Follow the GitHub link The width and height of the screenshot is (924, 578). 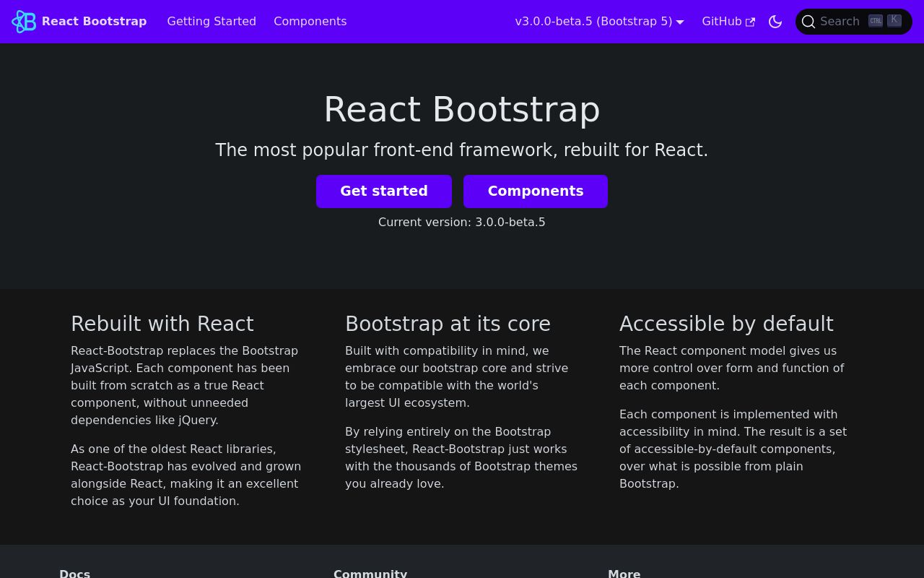click(x=722, y=22)
